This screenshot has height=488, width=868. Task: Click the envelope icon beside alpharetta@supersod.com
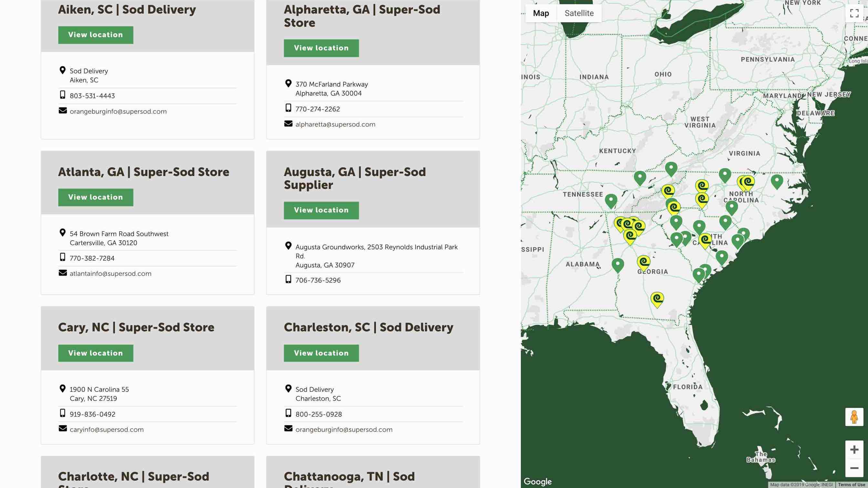(x=288, y=123)
